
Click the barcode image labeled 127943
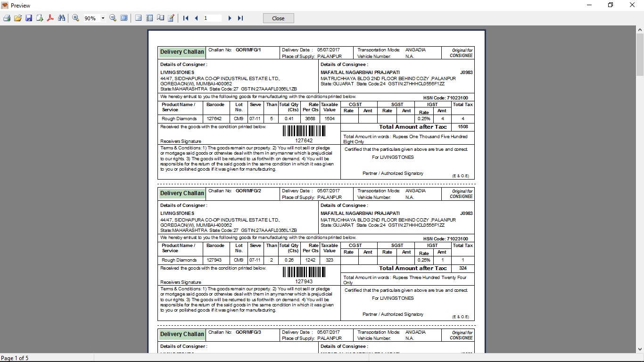[x=304, y=272]
